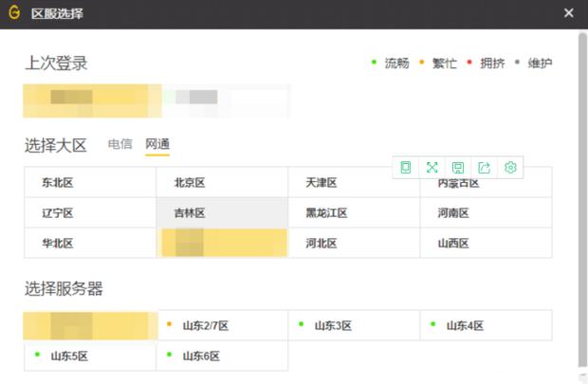Switch to the 电信 tab
The width and height of the screenshot is (588, 384).
119,144
